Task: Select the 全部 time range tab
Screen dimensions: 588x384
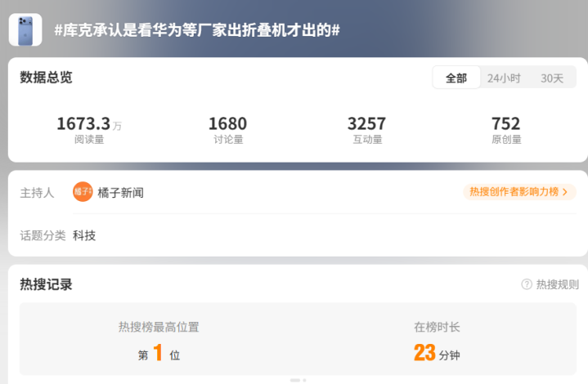Action: (456, 78)
